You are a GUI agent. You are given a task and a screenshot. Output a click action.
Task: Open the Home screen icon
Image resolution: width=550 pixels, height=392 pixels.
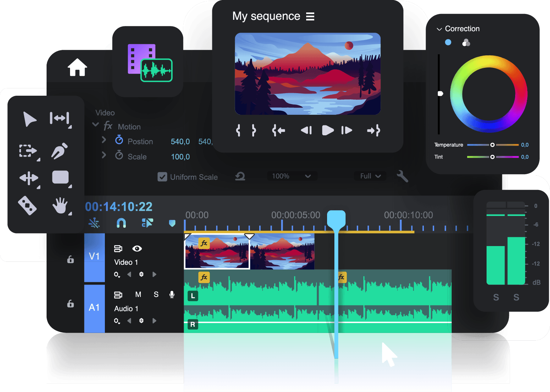coord(77,67)
